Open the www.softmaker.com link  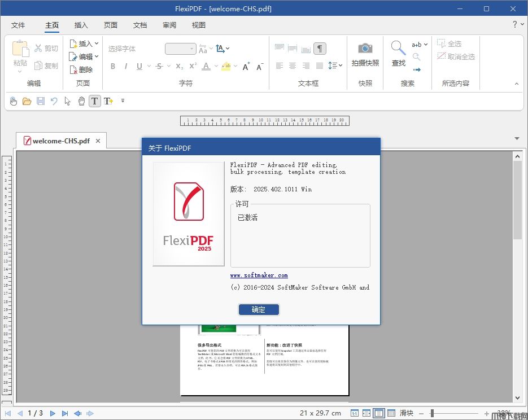tap(259, 275)
